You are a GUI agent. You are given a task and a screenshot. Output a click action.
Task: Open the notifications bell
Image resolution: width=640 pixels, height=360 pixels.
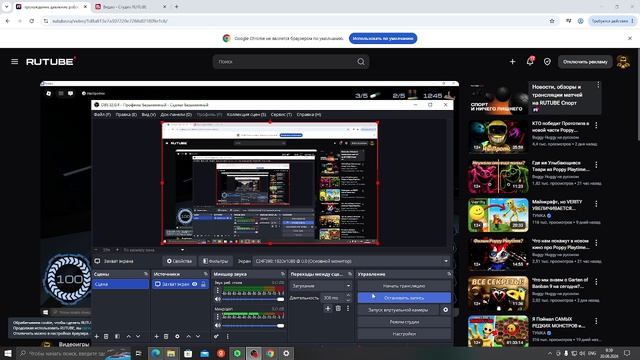click(x=530, y=62)
